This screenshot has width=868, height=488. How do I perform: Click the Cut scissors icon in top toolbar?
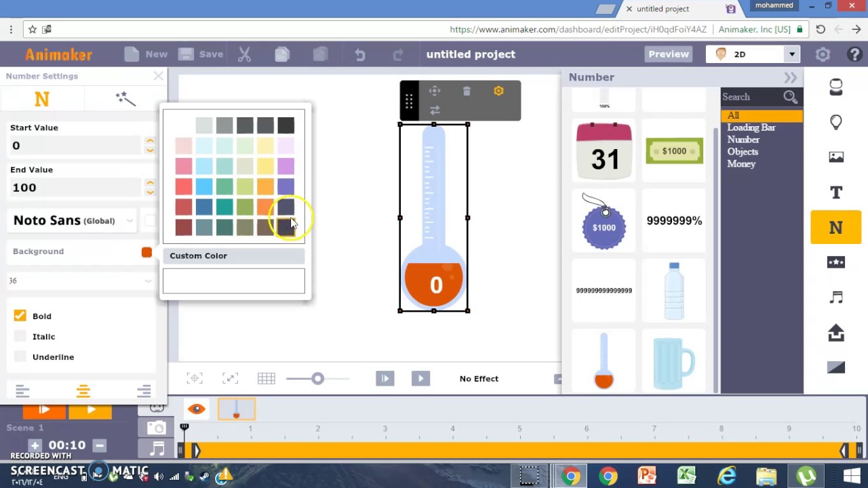pyautogui.click(x=245, y=54)
